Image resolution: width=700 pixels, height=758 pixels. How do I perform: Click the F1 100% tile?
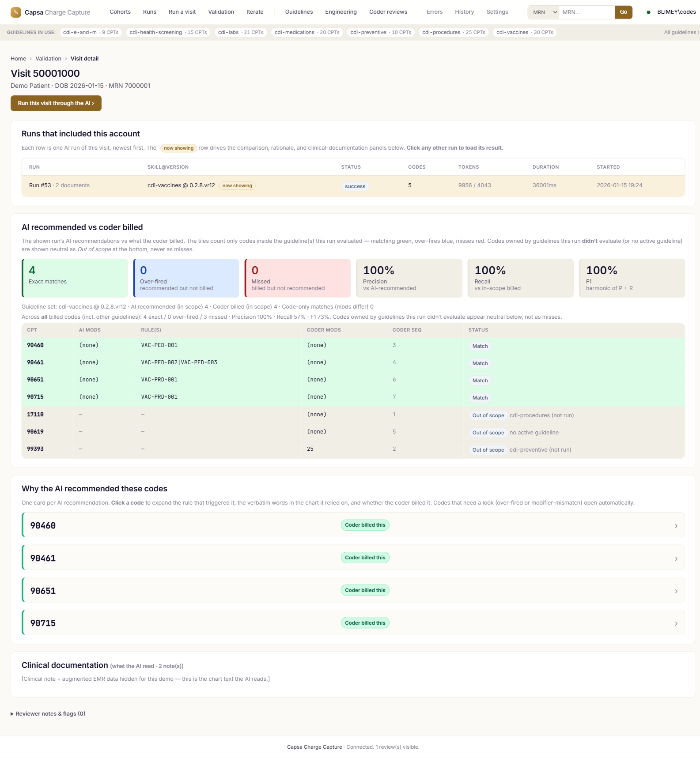[x=632, y=278]
